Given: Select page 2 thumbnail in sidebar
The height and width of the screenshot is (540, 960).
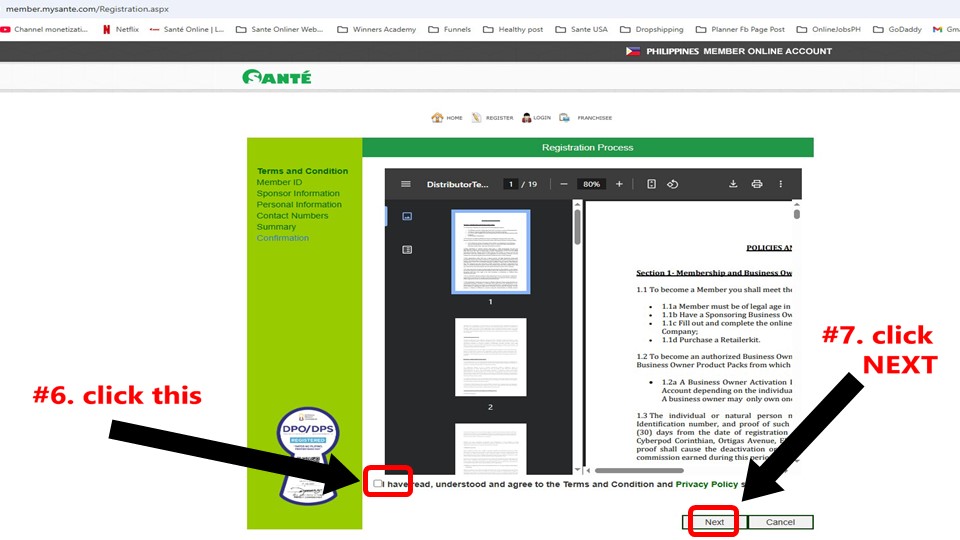Looking at the screenshot, I should [x=490, y=357].
